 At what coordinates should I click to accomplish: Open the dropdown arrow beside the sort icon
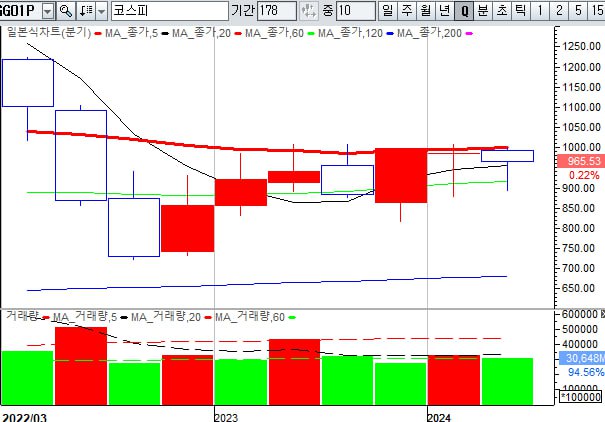click(101, 11)
